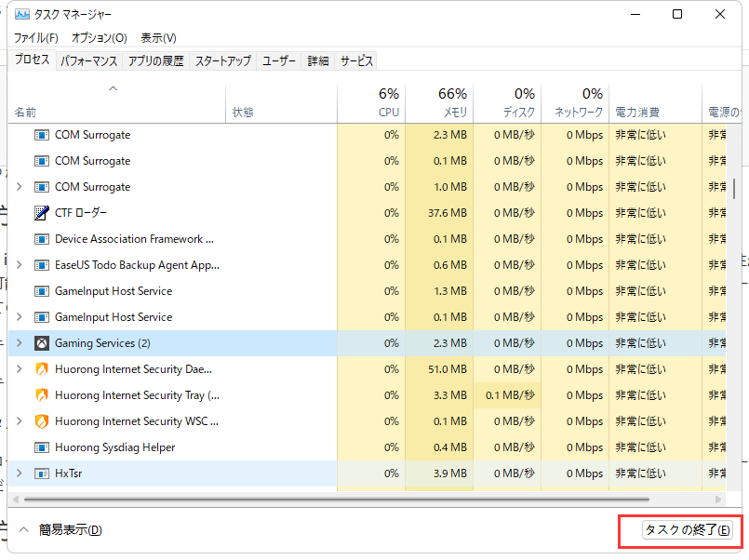Image resolution: width=749 pixels, height=560 pixels.
Task: Click Huorong Internet Security Tray icon
Action: pyautogui.click(x=42, y=395)
